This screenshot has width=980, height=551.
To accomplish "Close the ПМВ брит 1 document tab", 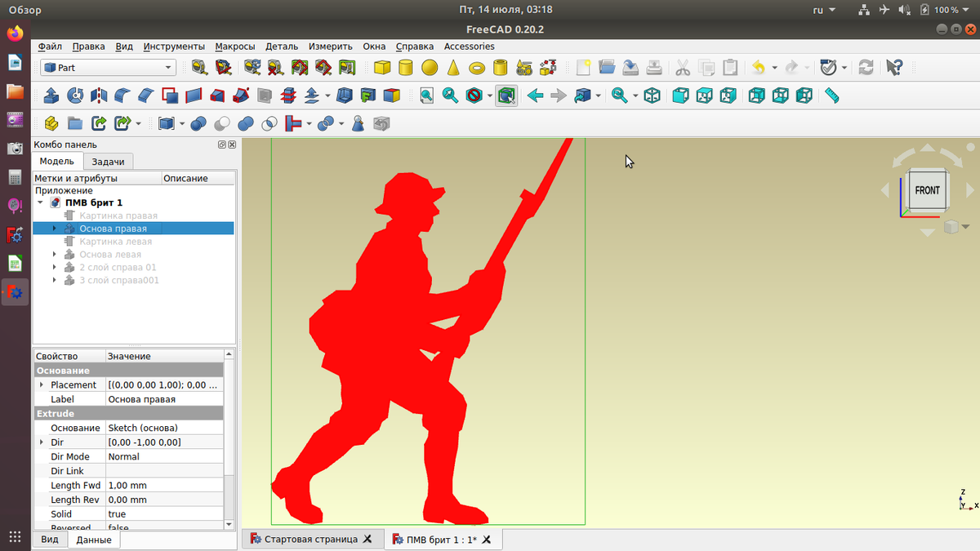I will coord(487,540).
